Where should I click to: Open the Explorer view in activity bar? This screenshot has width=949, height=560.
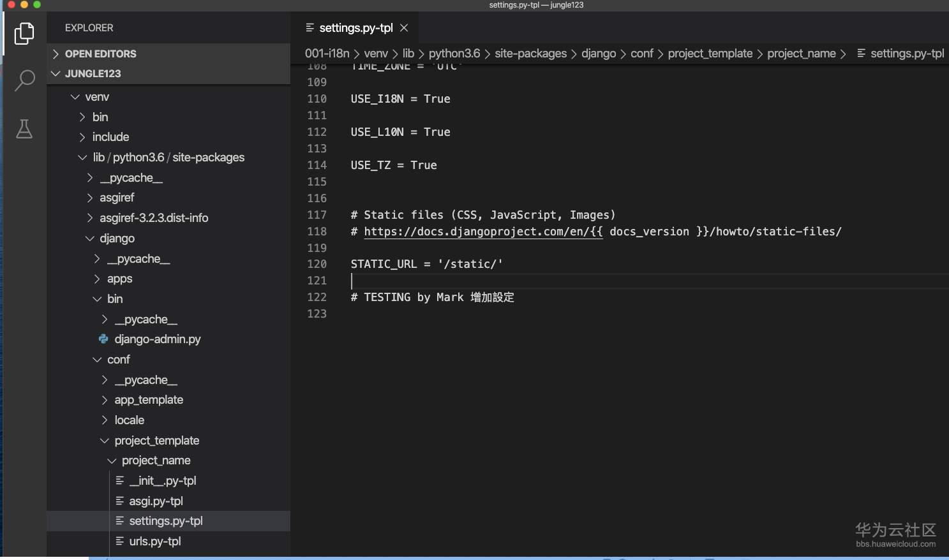24,33
